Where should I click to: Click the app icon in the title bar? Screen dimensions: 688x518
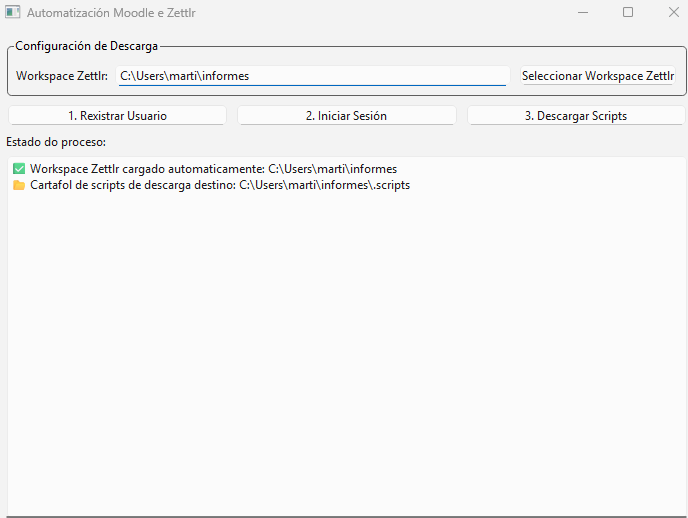coord(13,13)
